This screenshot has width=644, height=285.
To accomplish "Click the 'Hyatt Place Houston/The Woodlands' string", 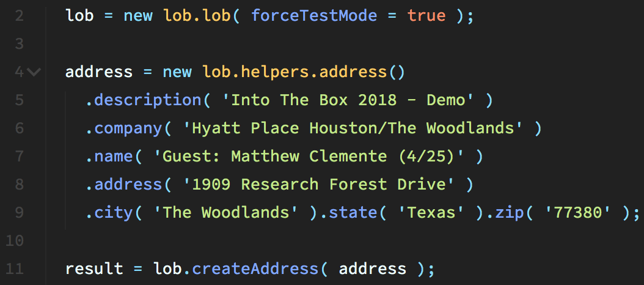I will click(353, 128).
